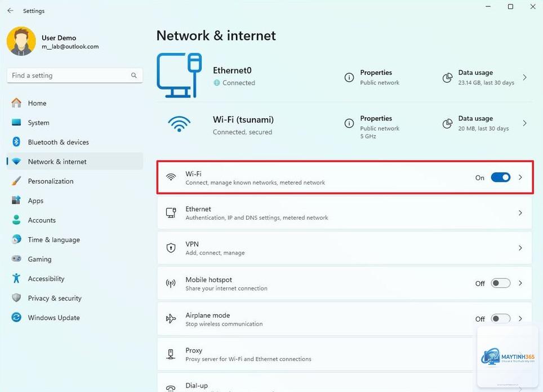Click the VPN shield icon
The height and width of the screenshot is (392, 543).
171,248
